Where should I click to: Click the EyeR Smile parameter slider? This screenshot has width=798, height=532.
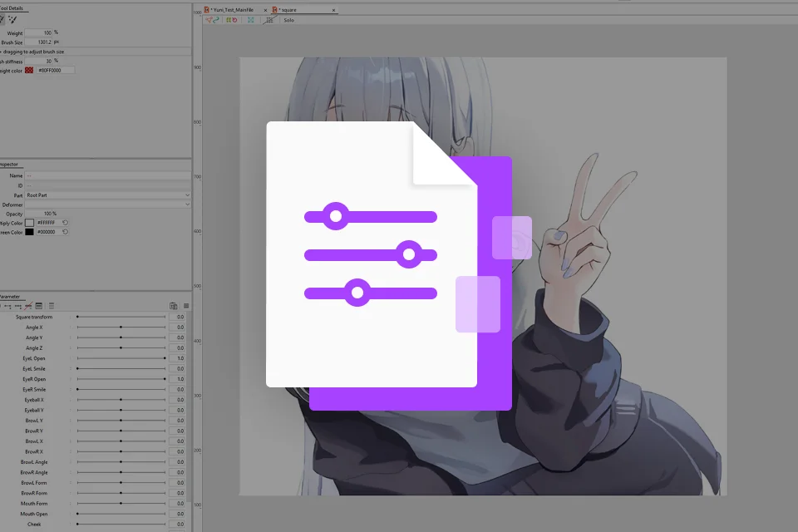[121, 390]
